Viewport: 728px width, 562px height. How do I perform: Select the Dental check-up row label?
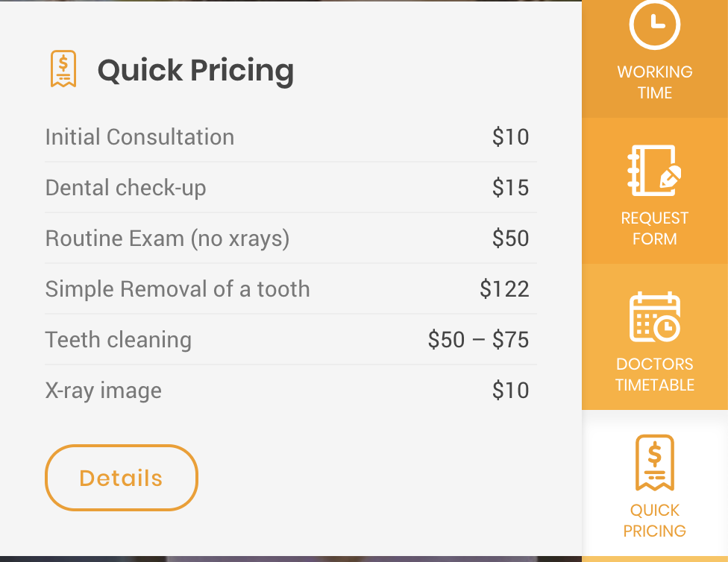pyautogui.click(x=125, y=188)
